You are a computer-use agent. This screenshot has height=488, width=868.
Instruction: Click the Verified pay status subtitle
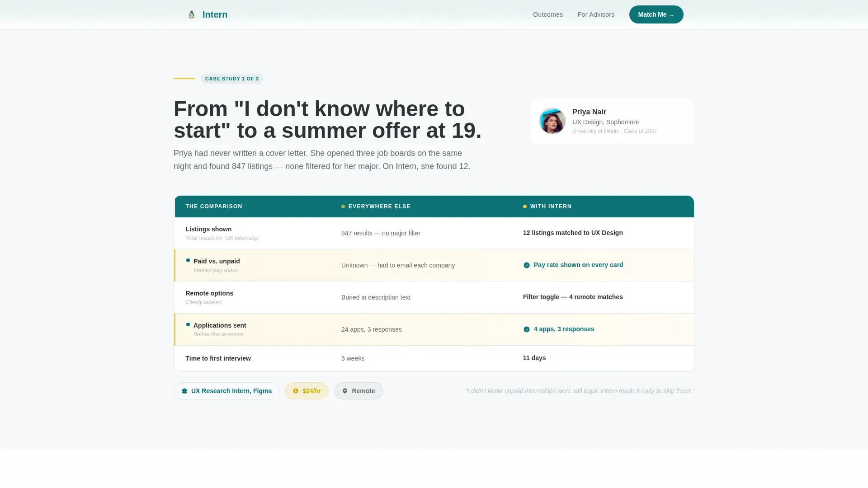point(216,270)
